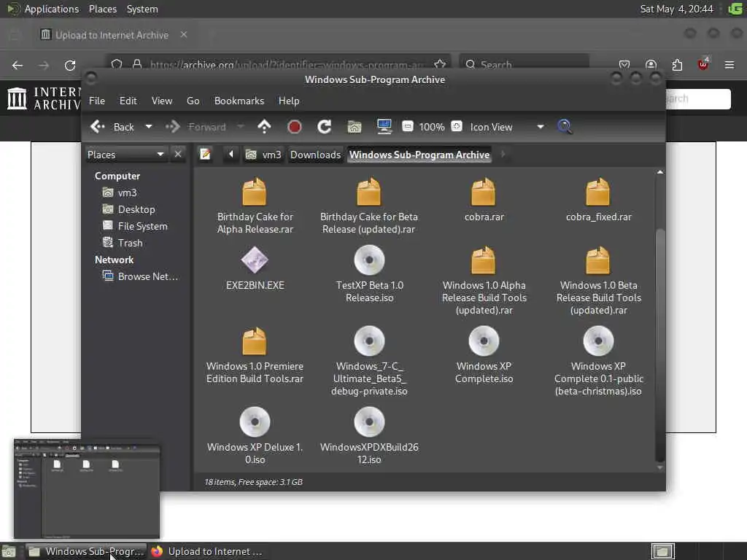Toggle the text location entry pencil icon
Screen dimensions: 747x560
[x=205, y=155]
